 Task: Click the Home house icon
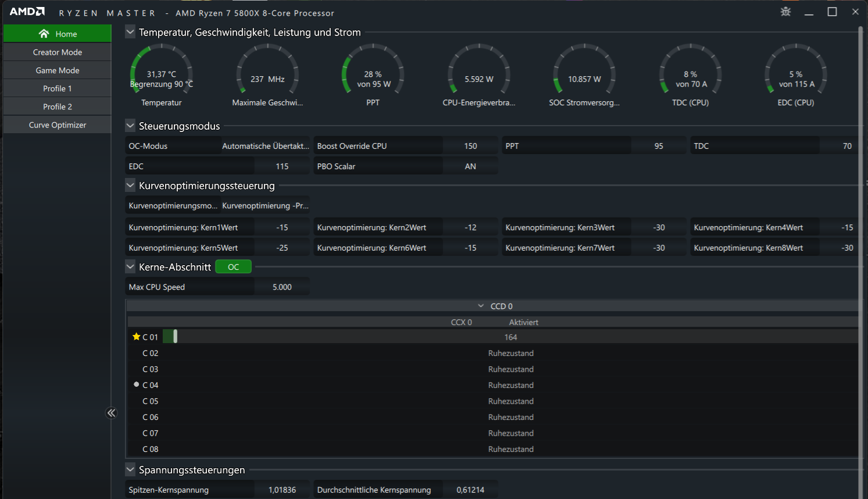[x=44, y=34]
